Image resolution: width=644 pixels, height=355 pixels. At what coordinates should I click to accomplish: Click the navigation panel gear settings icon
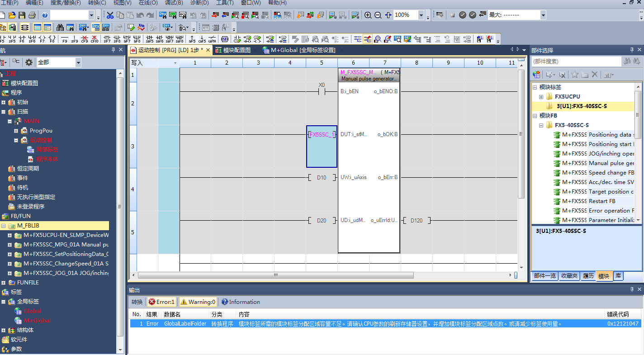coord(29,62)
